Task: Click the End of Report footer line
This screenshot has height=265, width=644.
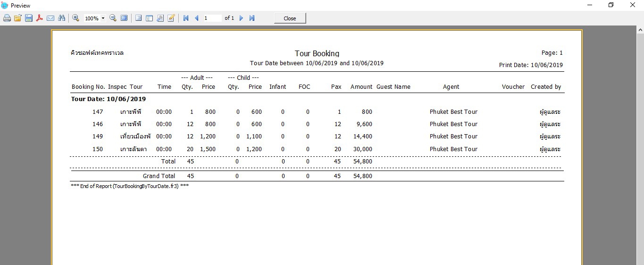Action: pyautogui.click(x=130, y=186)
